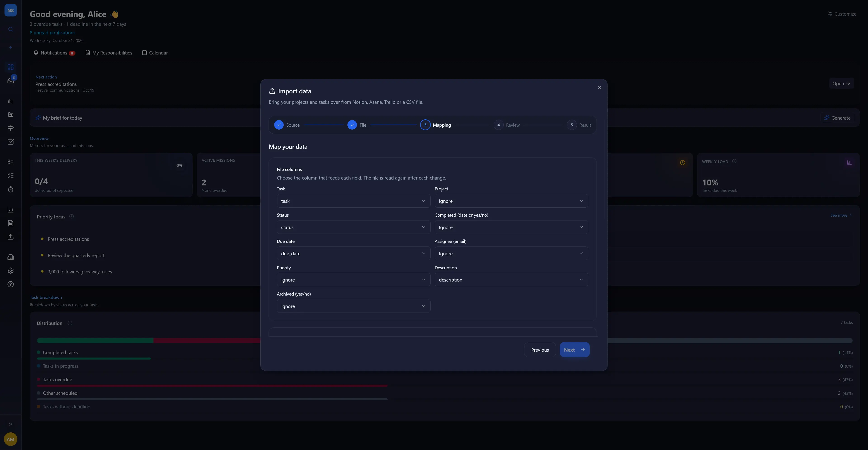
Task: Select the Review step in wizard
Action: click(507, 125)
